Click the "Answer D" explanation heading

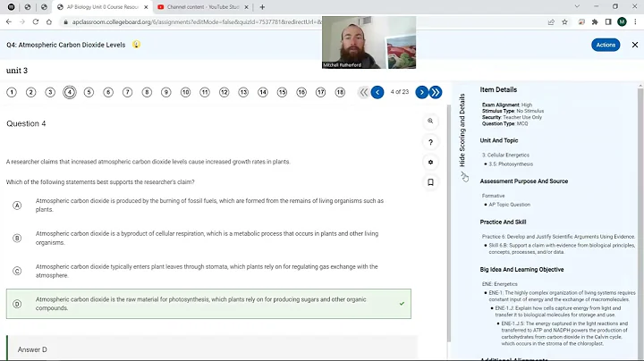click(32, 349)
